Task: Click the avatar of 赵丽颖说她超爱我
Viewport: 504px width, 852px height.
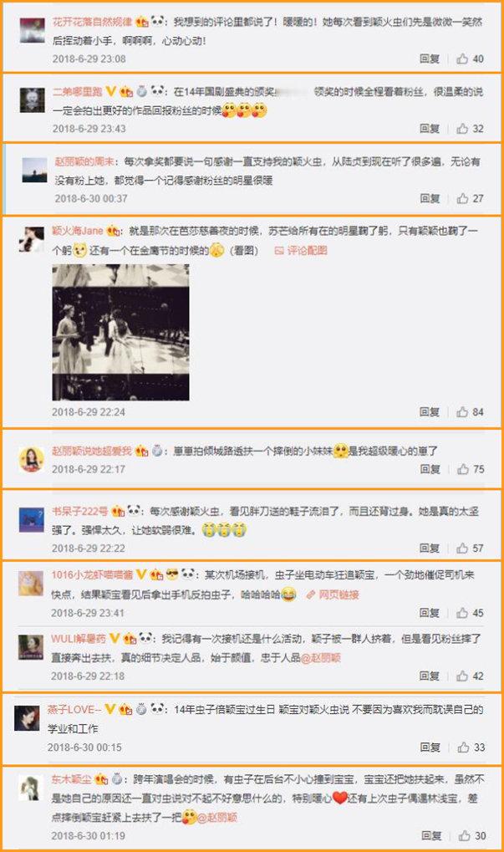Action: [x=31, y=460]
